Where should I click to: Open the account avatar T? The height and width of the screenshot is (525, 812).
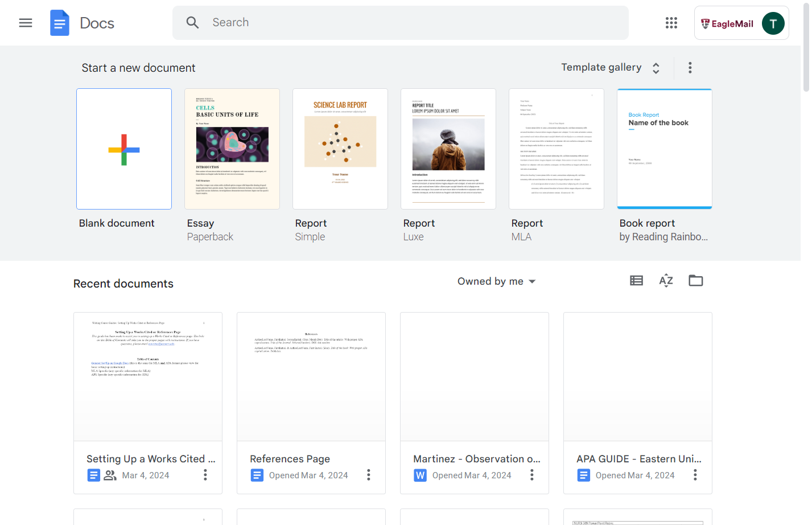773,23
